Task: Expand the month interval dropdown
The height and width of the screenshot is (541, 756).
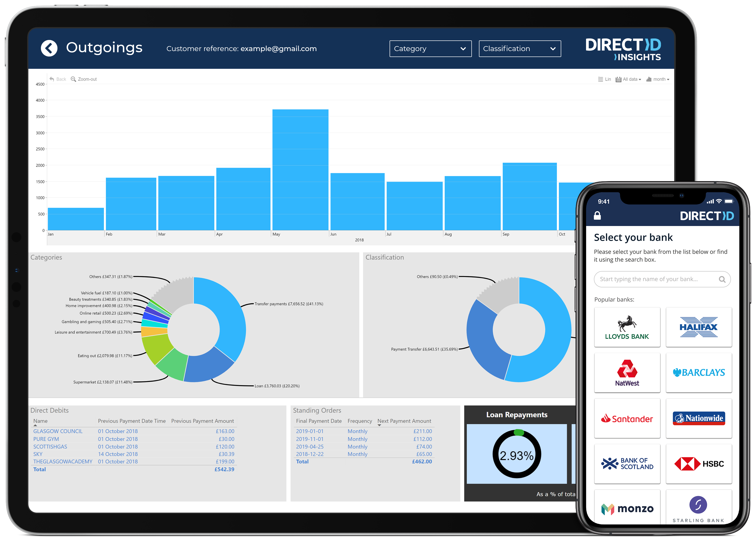Action: 658,79
